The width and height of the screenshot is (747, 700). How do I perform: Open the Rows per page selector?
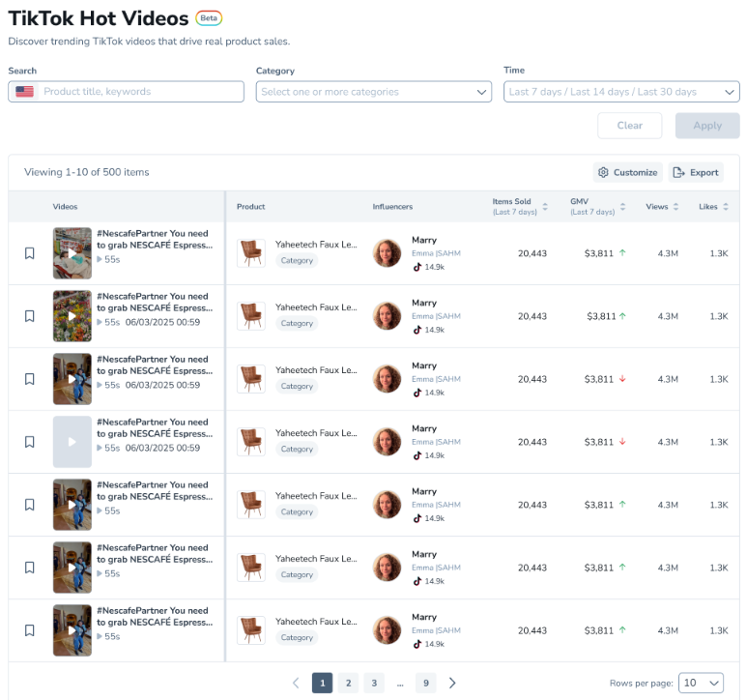click(701, 683)
